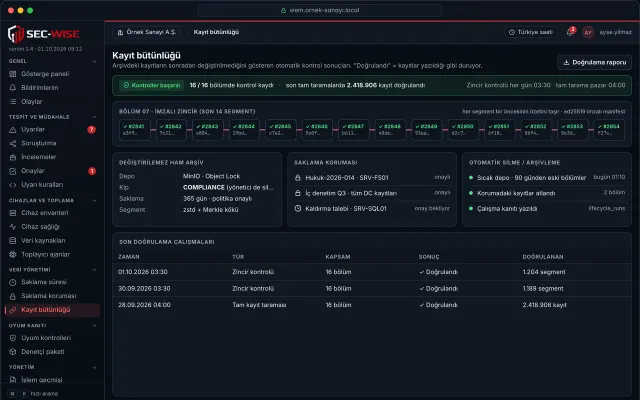The height and width of the screenshot is (400, 640).
Task: Click chain segment #2852
Action: (536, 130)
